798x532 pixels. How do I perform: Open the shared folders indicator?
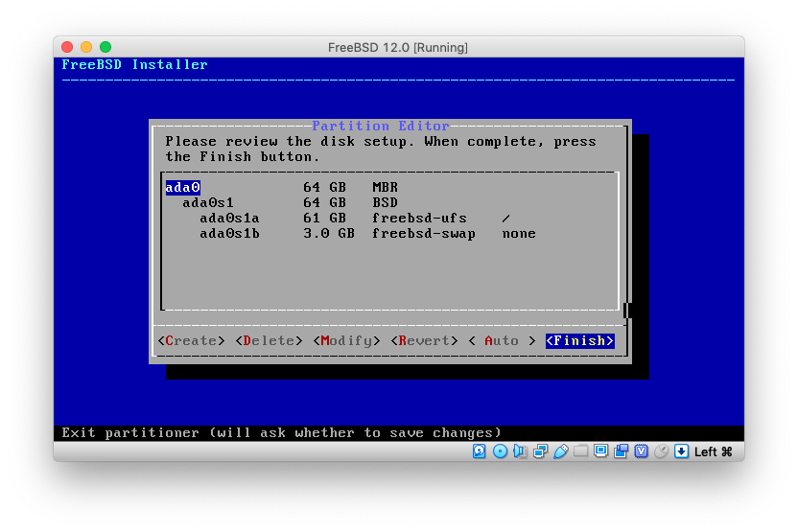coord(581,451)
